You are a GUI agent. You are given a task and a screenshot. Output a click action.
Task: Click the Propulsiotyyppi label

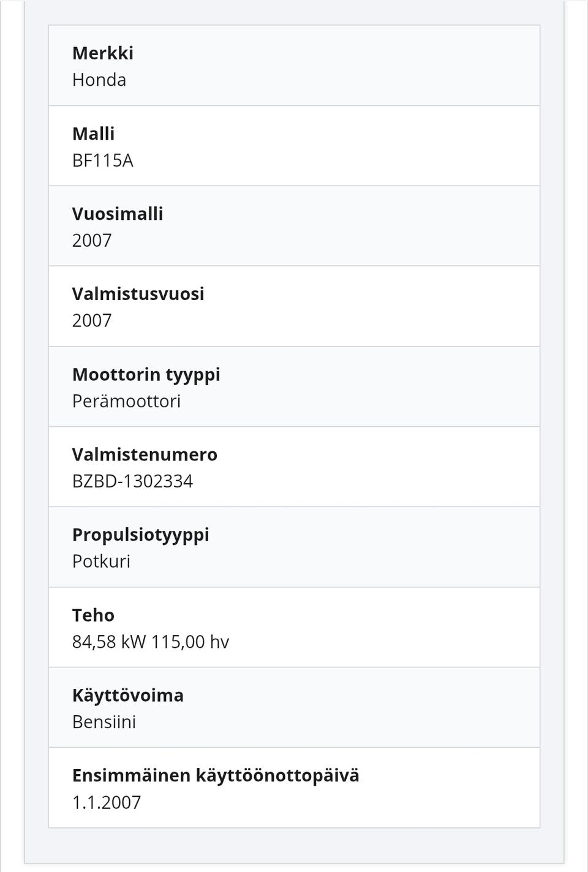pos(140,535)
